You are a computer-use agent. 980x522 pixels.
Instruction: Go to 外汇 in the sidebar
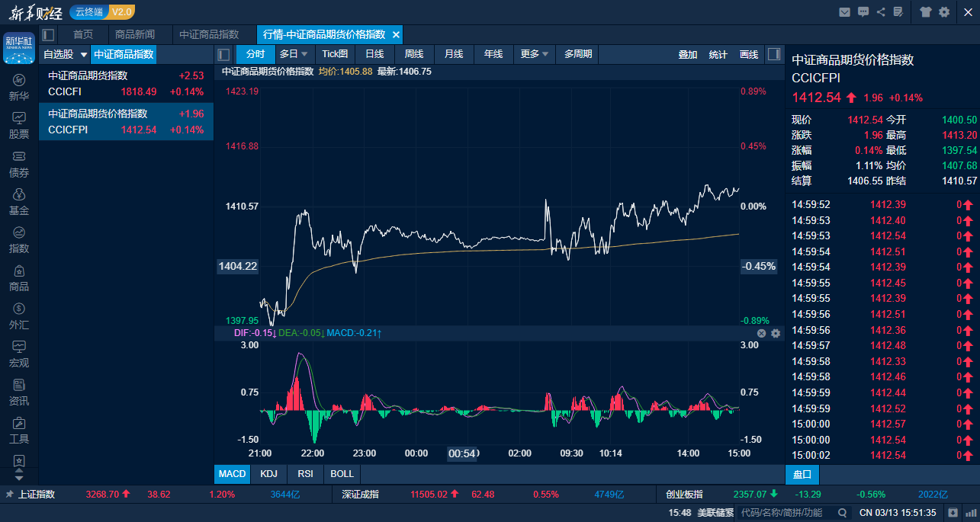coord(19,315)
